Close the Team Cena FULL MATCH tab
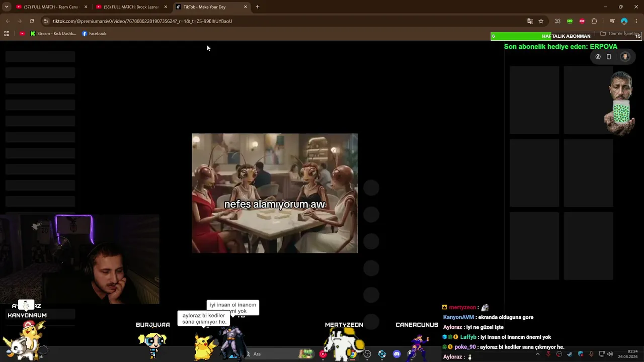The height and width of the screenshot is (362, 644). 86,7
